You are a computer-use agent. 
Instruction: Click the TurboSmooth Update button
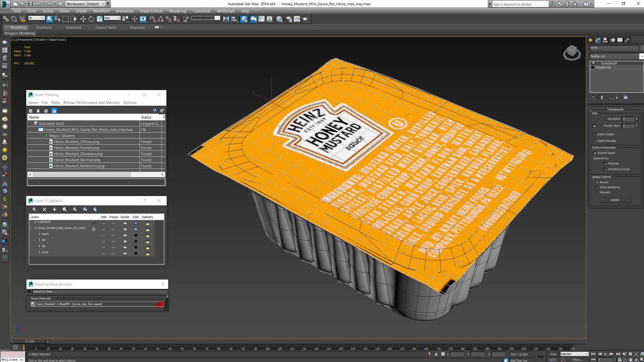point(614,200)
